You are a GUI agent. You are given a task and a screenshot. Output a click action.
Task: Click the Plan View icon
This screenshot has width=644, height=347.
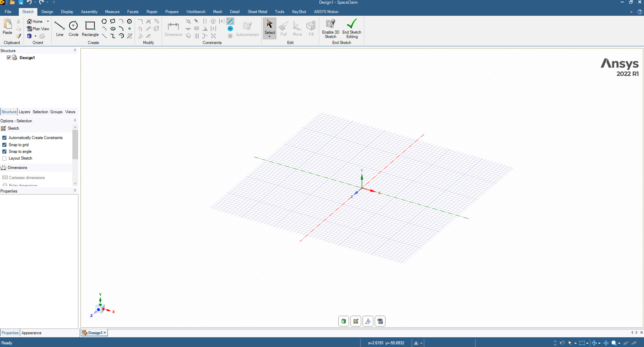(30, 29)
